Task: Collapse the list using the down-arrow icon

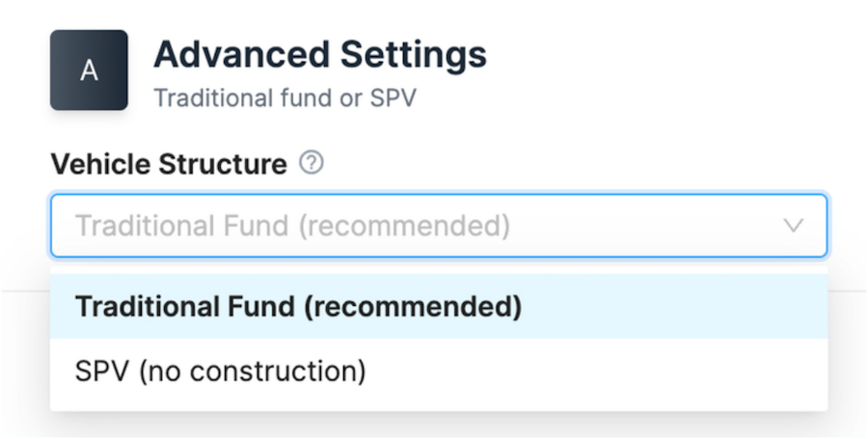Action: tap(794, 226)
